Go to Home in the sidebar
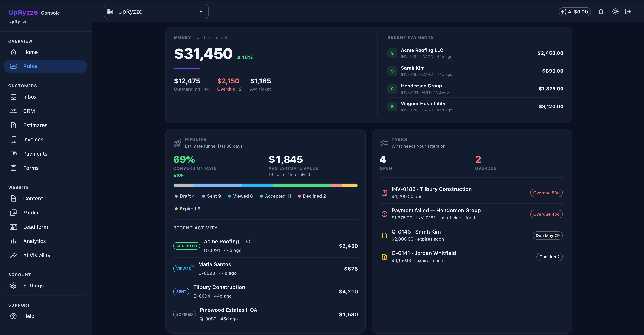The height and width of the screenshot is (335, 644). coord(45,52)
